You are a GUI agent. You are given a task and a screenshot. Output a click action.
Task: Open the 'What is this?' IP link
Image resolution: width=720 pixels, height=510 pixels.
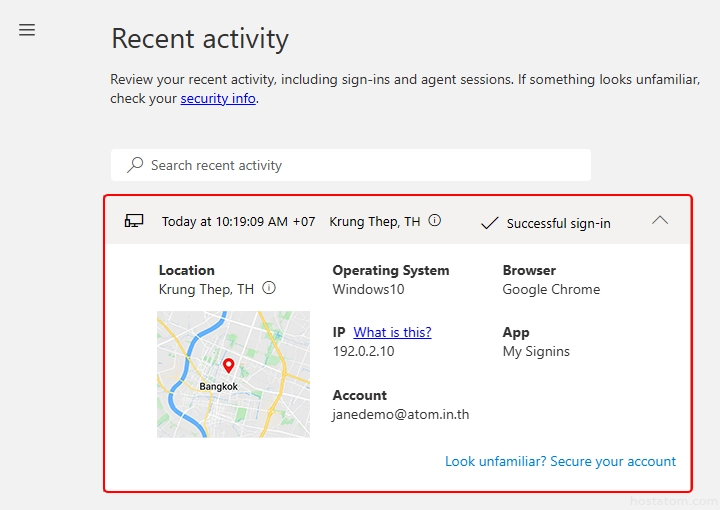(392, 332)
